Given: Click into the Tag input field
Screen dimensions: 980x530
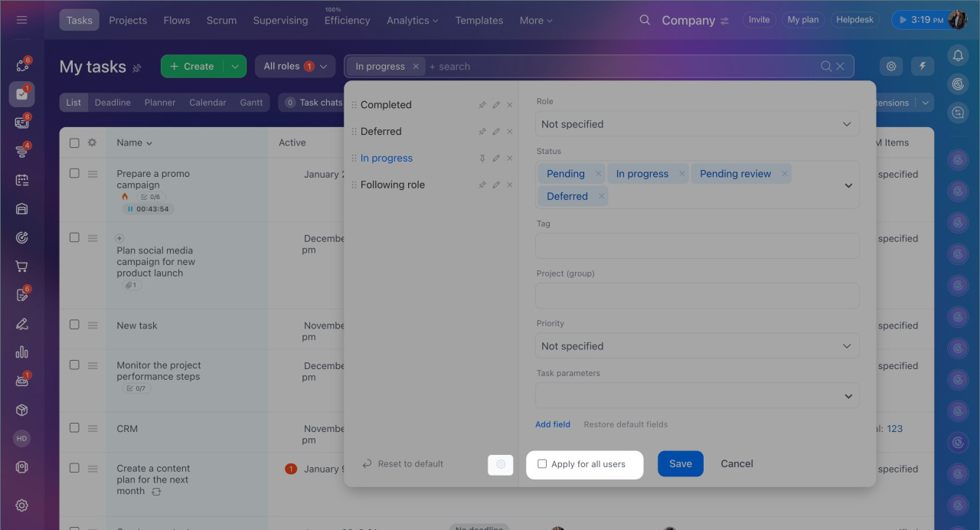Looking at the screenshot, I should [697, 246].
